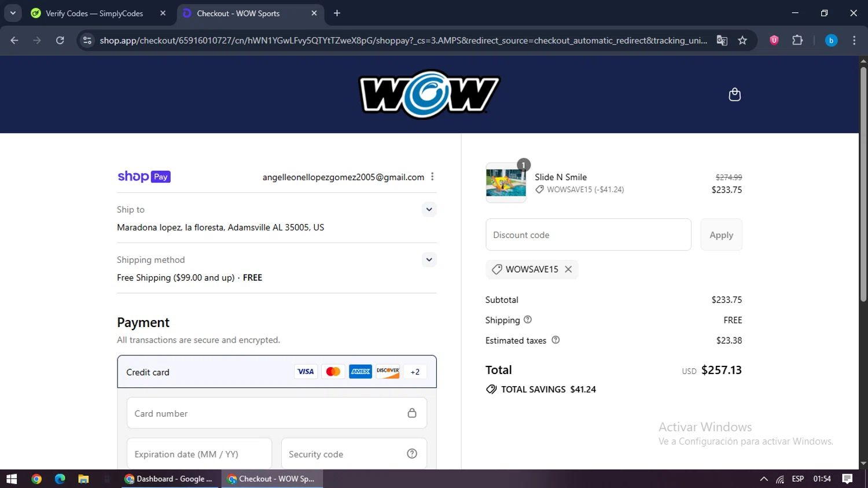The height and width of the screenshot is (488, 868).
Task: Expand the Shipping method section
Action: tap(429, 259)
